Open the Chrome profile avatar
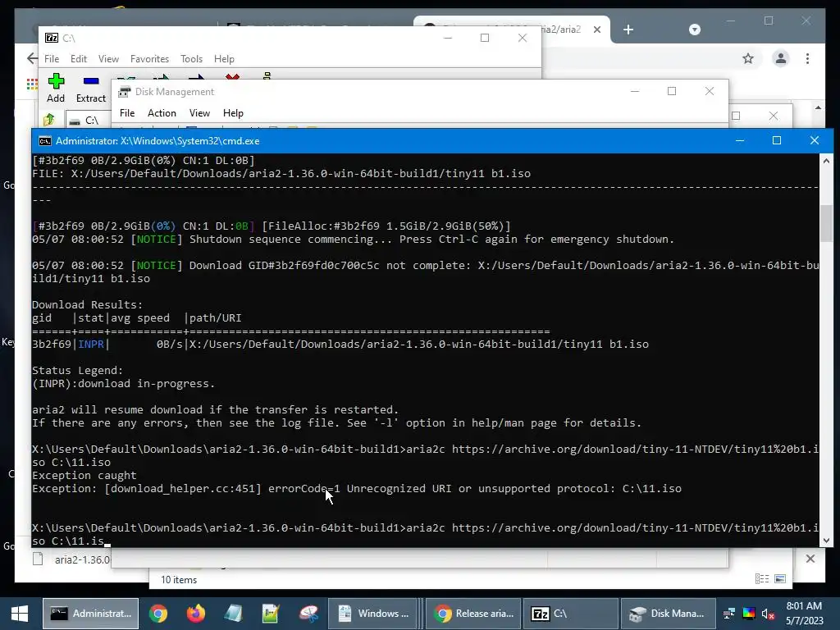 [x=781, y=58]
